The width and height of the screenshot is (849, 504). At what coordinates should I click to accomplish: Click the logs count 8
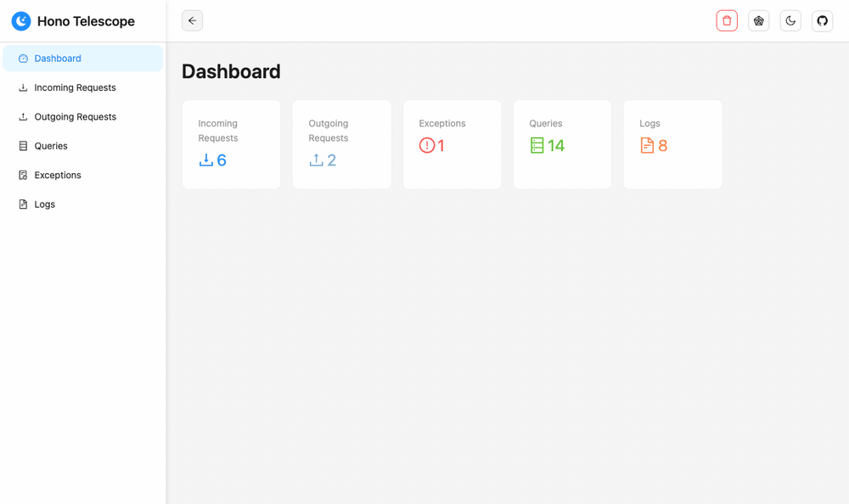click(x=663, y=146)
